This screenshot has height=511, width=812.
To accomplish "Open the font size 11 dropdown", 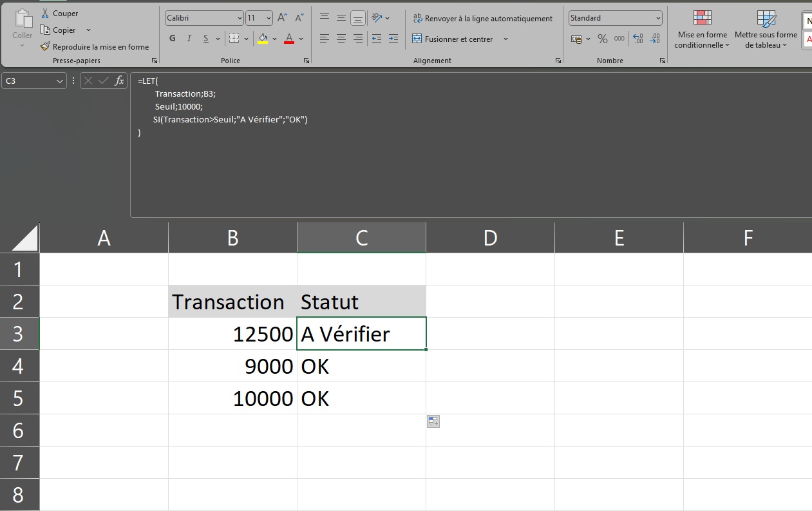I will click(x=269, y=18).
